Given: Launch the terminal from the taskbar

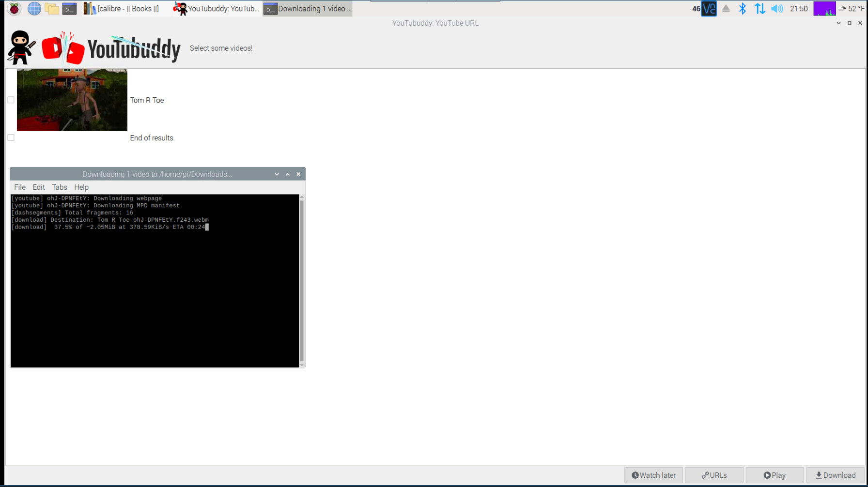Looking at the screenshot, I should [69, 9].
